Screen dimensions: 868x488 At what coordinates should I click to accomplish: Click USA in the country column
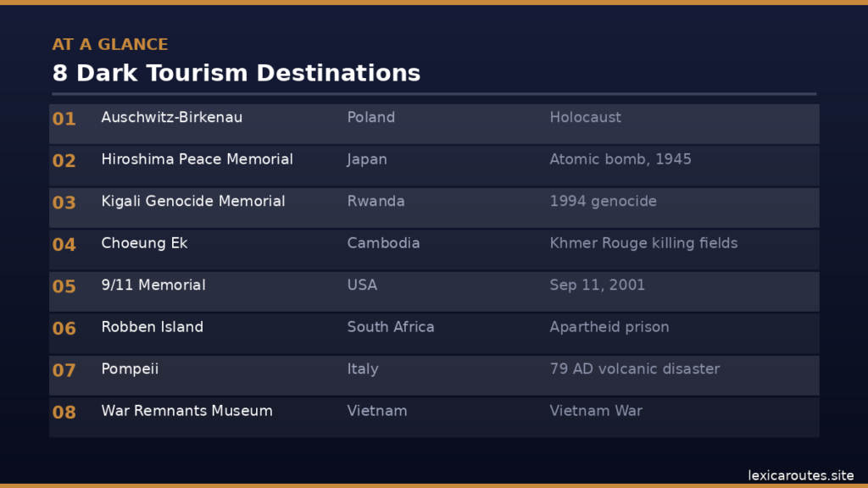pyautogui.click(x=362, y=285)
